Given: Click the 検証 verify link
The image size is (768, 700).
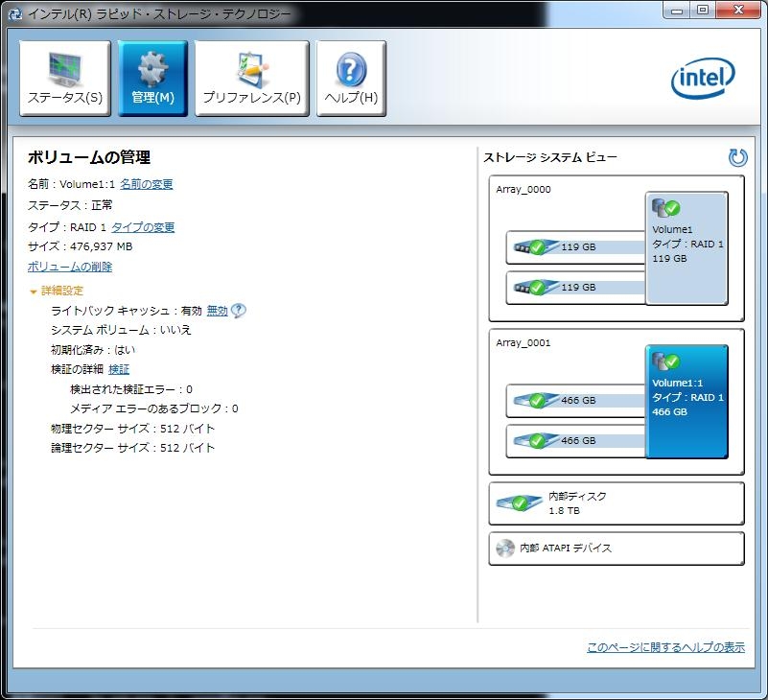Looking at the screenshot, I should pyautogui.click(x=119, y=369).
